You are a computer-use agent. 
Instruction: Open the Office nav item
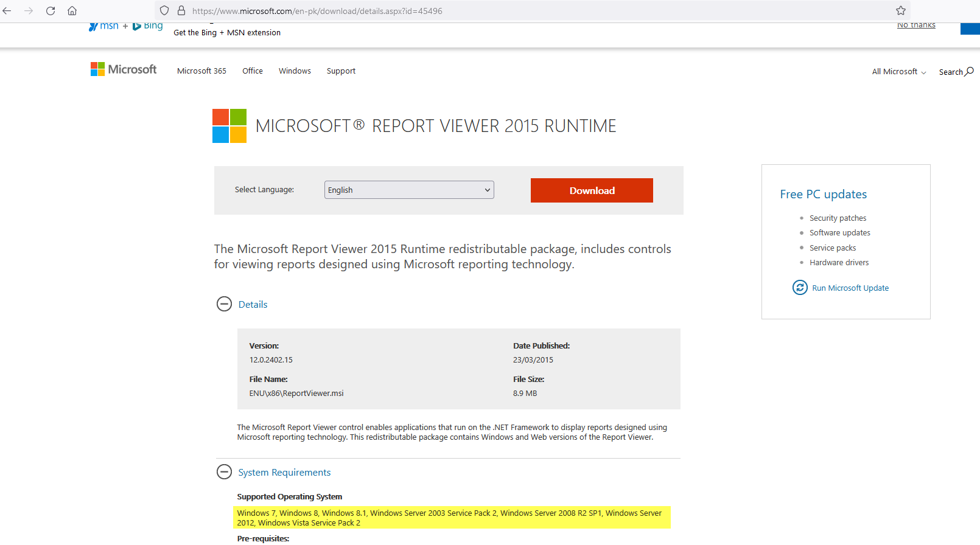point(253,71)
